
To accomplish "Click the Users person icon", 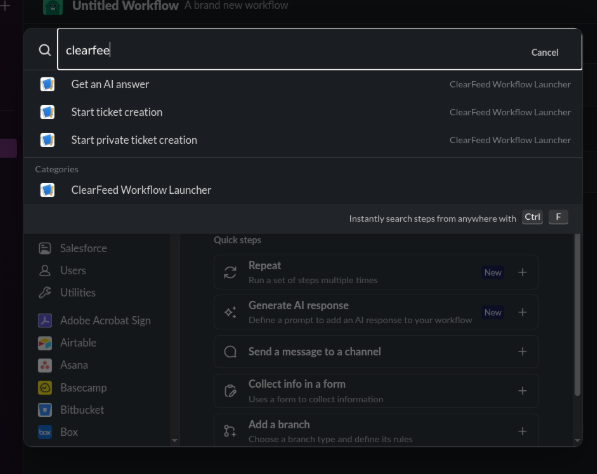I will point(45,270).
